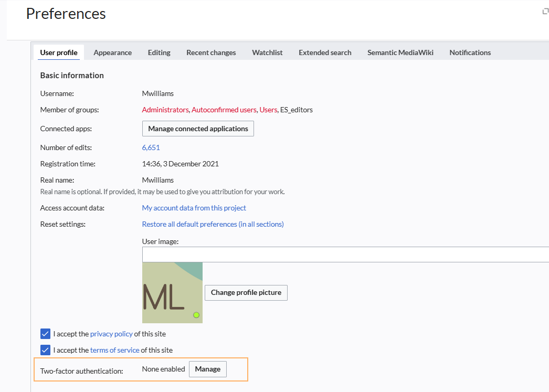Click Change profile picture button
The height and width of the screenshot is (392, 549).
pos(246,293)
